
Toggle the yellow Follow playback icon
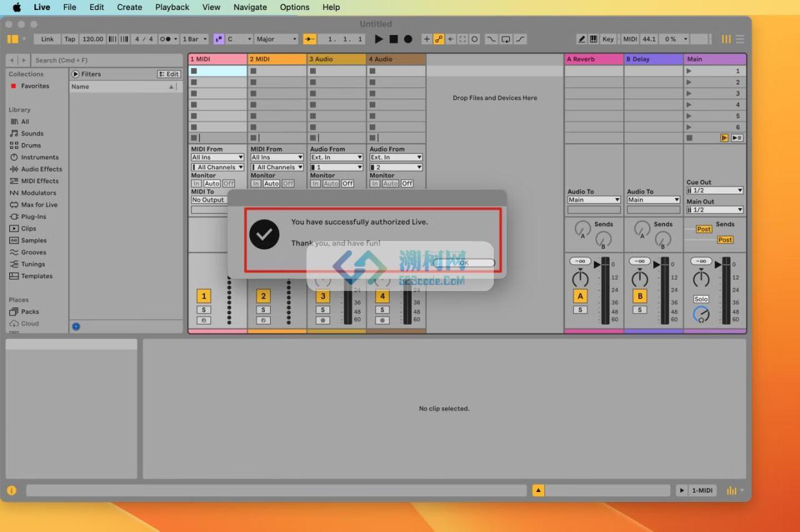point(309,39)
